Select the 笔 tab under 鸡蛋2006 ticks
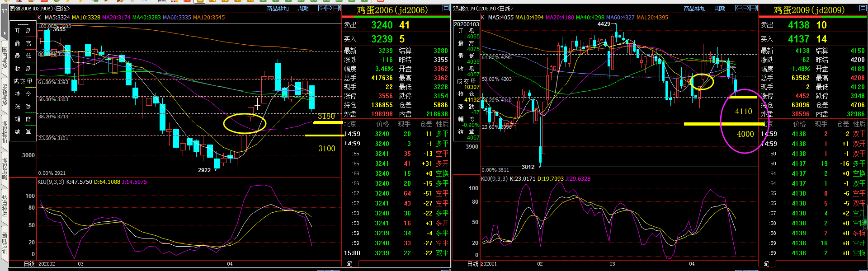 pyautogui.click(x=349, y=263)
